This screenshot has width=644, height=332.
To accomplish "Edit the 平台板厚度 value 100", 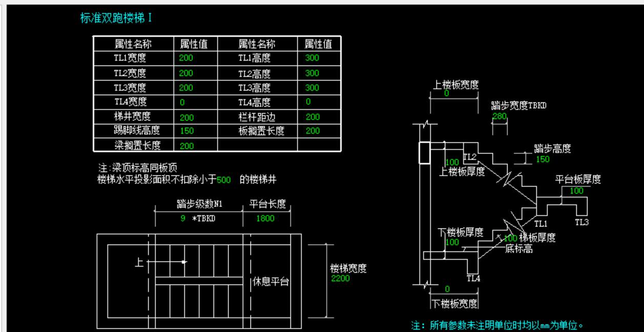I will tap(576, 191).
